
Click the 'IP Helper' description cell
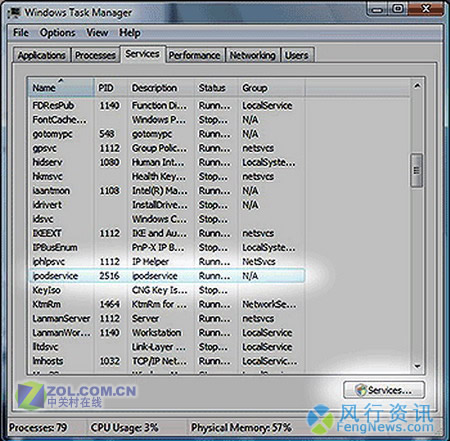[x=150, y=262]
